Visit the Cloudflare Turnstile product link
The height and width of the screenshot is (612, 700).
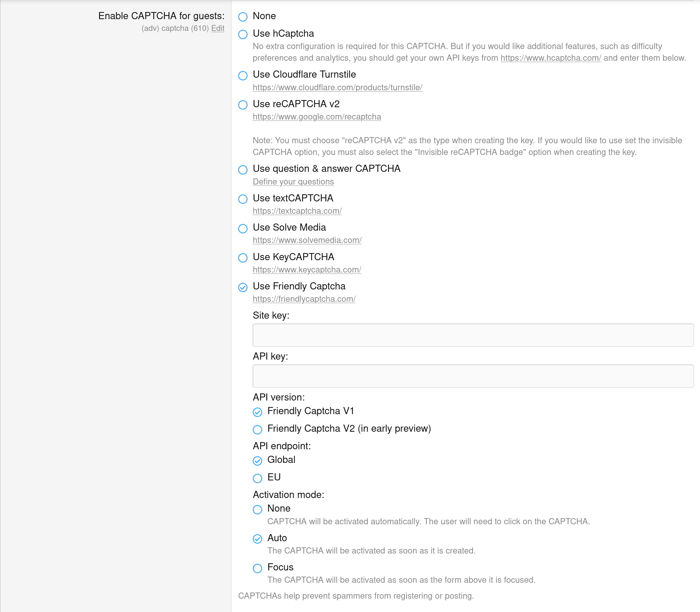tap(337, 87)
